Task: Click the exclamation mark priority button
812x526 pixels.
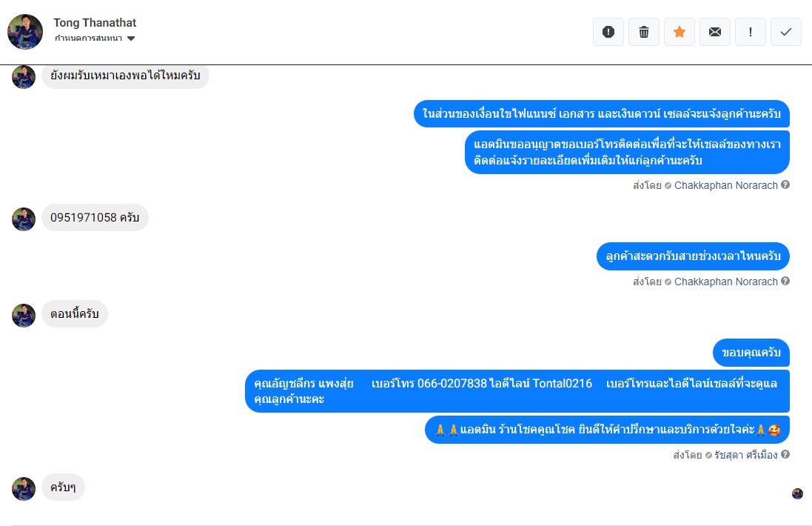Action: (751, 32)
